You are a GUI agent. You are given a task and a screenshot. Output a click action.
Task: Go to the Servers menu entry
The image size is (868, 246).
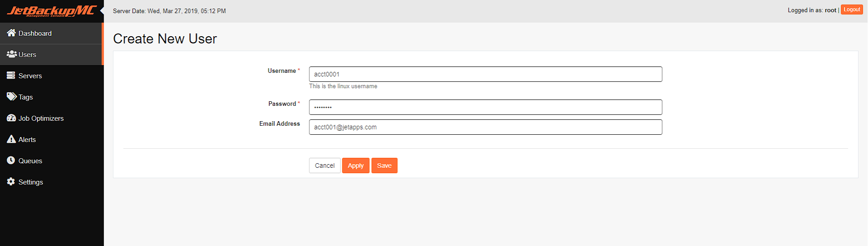(52, 76)
